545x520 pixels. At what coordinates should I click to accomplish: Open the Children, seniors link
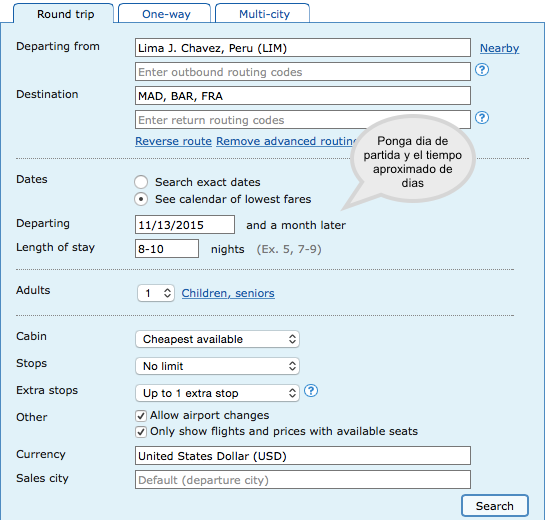228,293
